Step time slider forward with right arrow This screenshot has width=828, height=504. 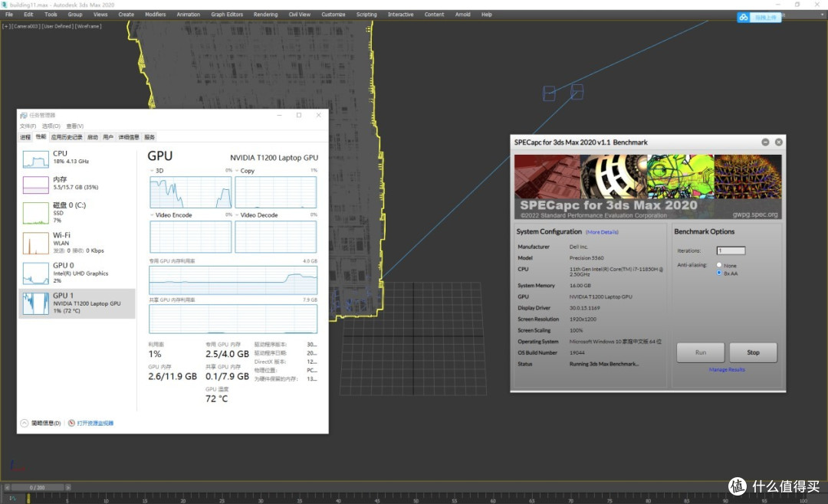coord(67,488)
